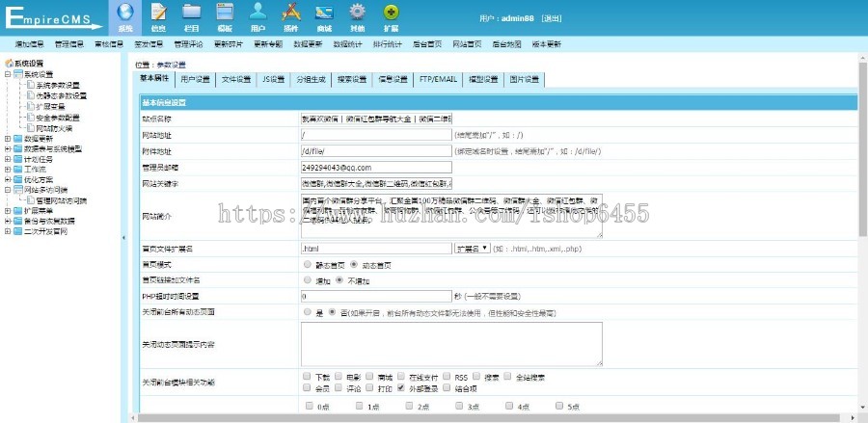Click the folder icon of 优化方案
Screen dimensions: 868x423
pos(18,180)
